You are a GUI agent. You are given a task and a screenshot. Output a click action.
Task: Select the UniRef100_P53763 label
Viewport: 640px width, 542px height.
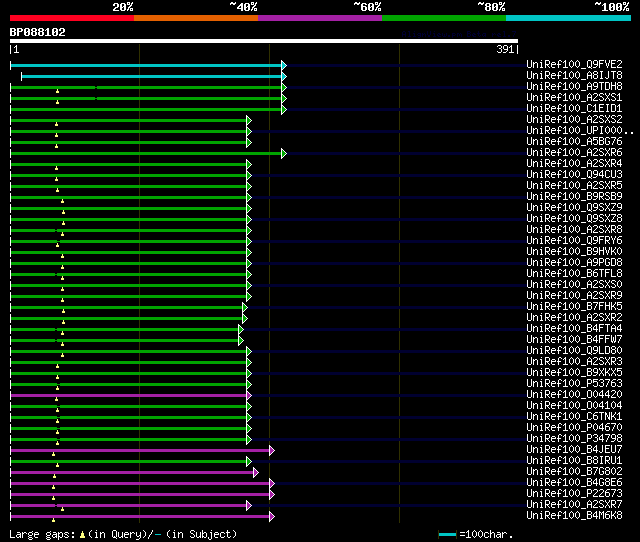[x=574, y=384]
